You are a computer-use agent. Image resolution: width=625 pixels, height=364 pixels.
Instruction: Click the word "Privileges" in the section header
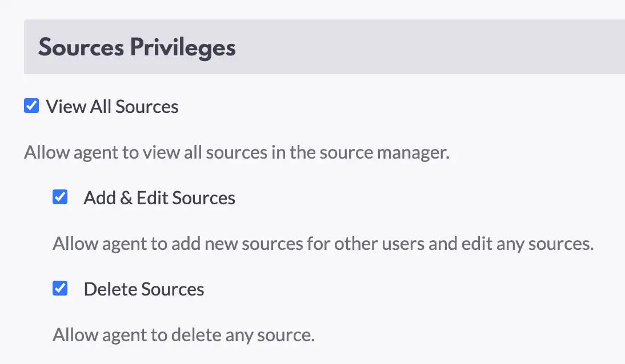(183, 47)
